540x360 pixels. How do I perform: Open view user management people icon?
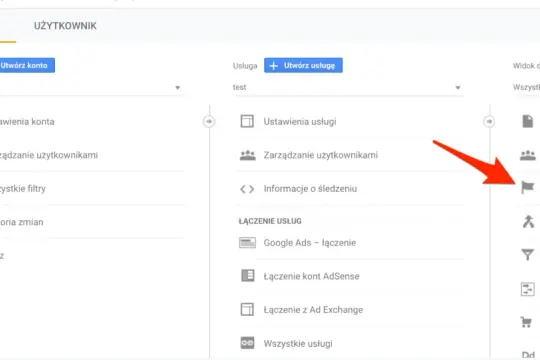coord(528,155)
